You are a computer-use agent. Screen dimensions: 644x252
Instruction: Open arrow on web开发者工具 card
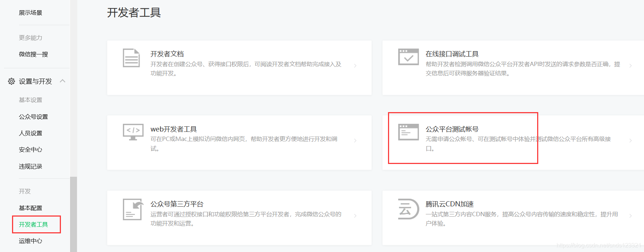point(355,141)
